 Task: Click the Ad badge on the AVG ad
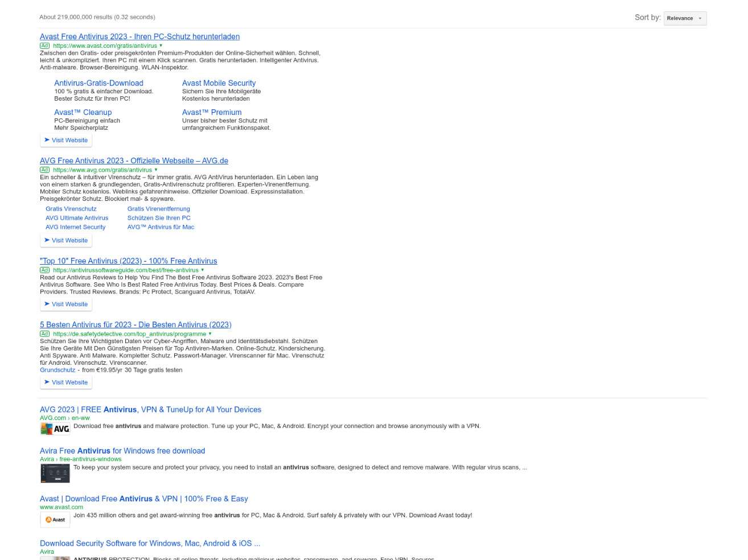pos(44,170)
